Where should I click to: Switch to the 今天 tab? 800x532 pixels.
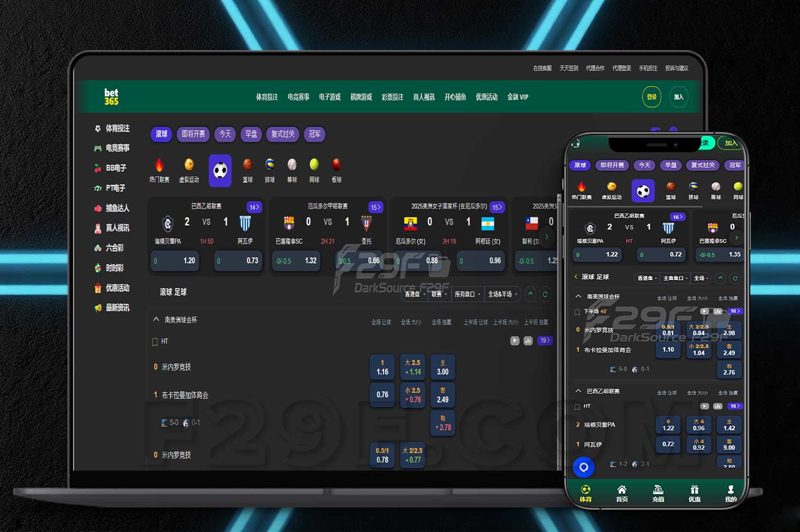tap(225, 134)
